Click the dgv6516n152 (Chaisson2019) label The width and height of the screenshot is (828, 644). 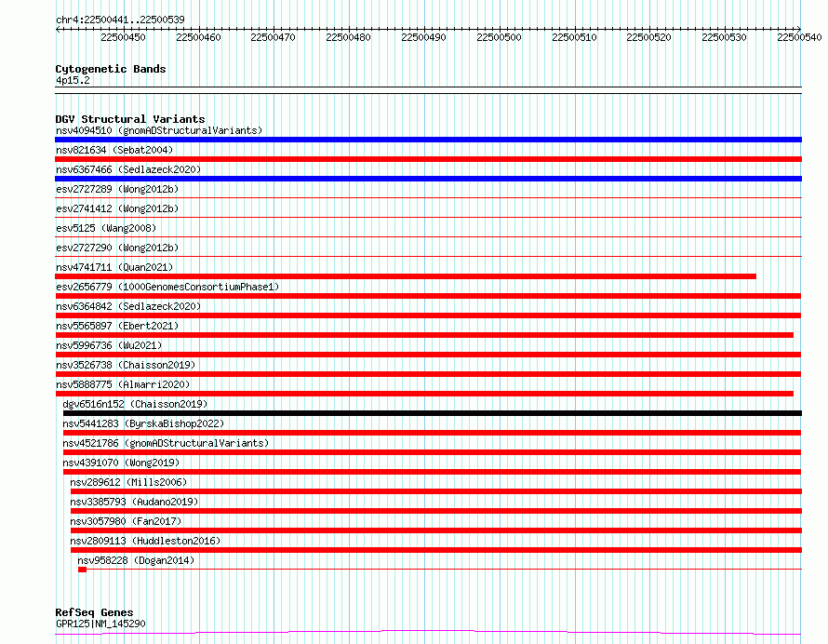(x=135, y=404)
